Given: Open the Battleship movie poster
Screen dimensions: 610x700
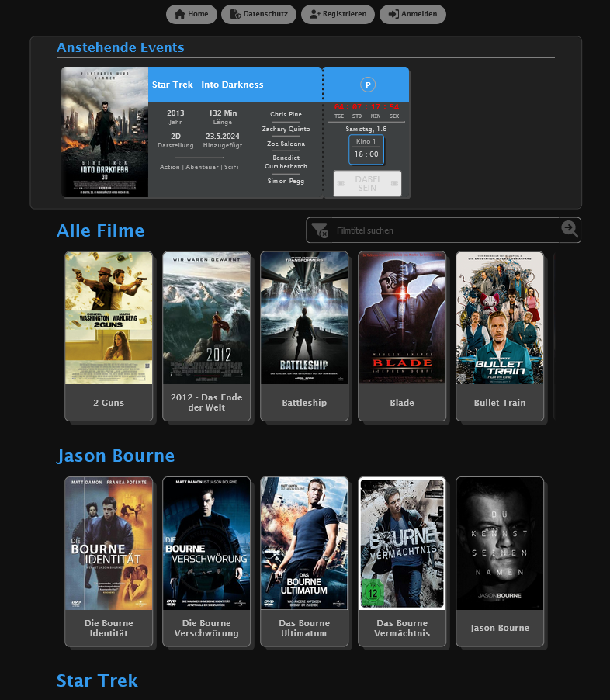Looking at the screenshot, I should pos(304,318).
